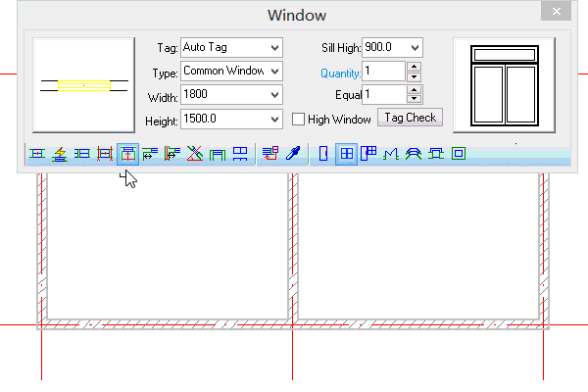Enable the High Window checkbox
The image size is (588, 392).
pyautogui.click(x=298, y=120)
